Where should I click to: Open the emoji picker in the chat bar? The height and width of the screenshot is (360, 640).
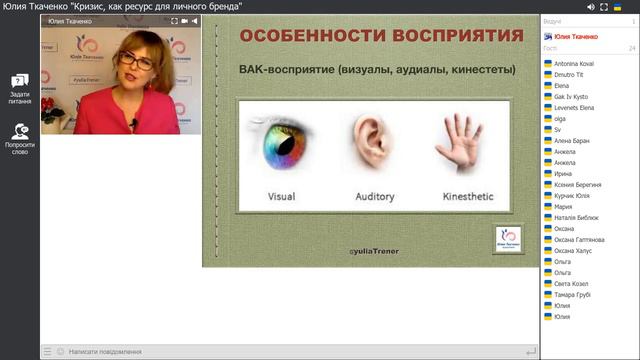click(x=60, y=351)
